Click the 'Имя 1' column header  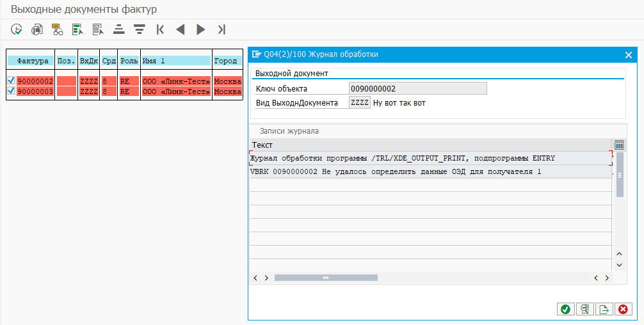[176, 61]
